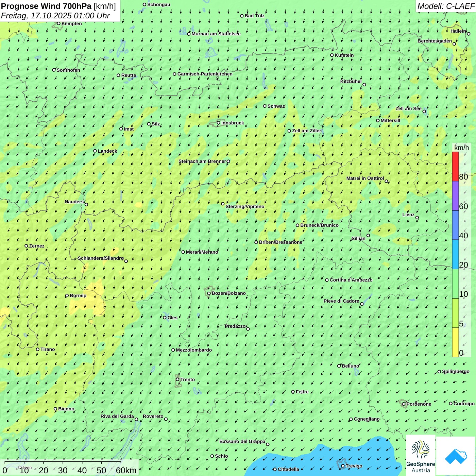476x476 pixels.
Task: Click the Bozen/Bolzano city marker
Action: point(209,293)
